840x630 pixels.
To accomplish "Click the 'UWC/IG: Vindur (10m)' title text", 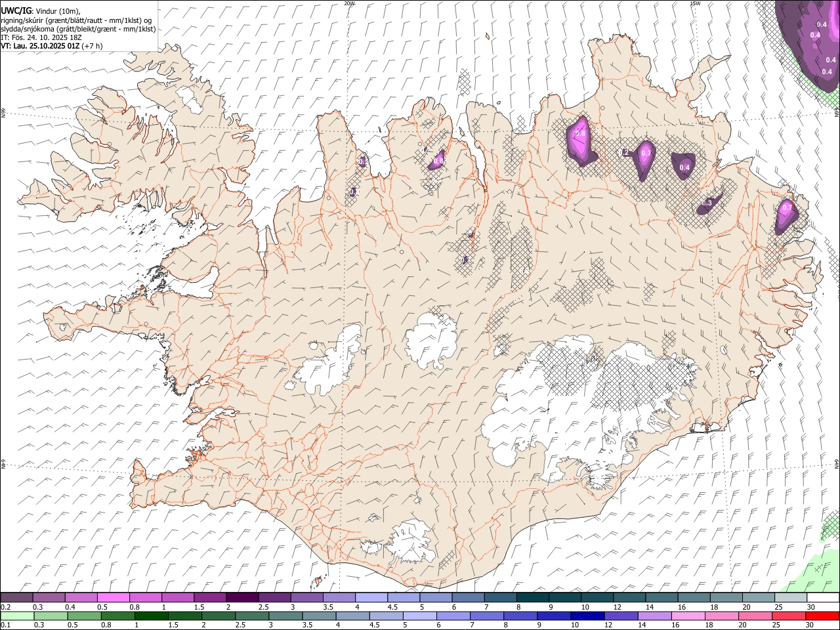I will [40, 10].
